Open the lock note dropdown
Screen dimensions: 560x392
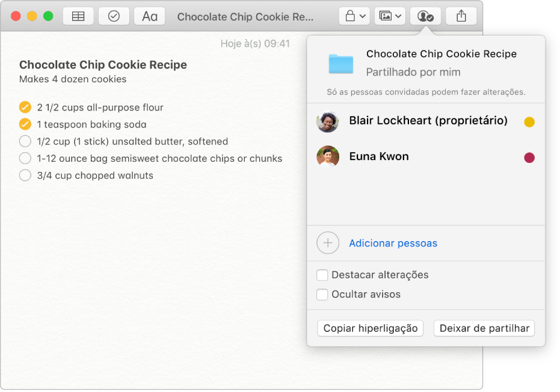[354, 16]
